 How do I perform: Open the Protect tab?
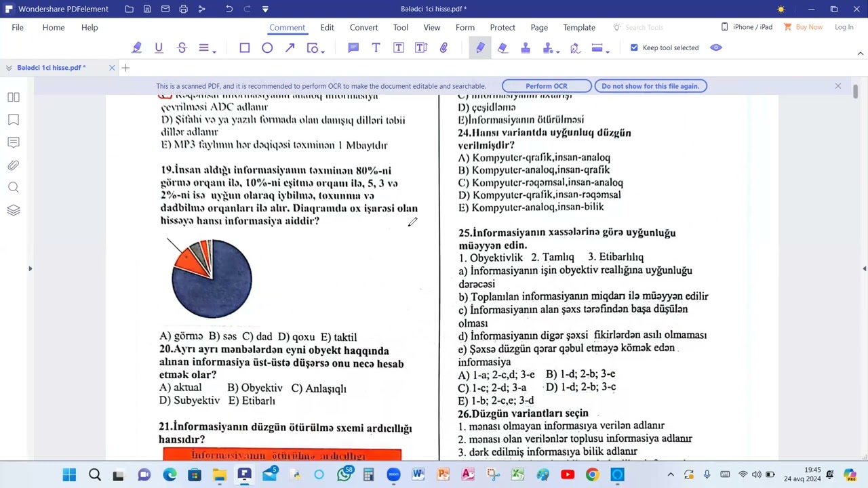click(502, 27)
